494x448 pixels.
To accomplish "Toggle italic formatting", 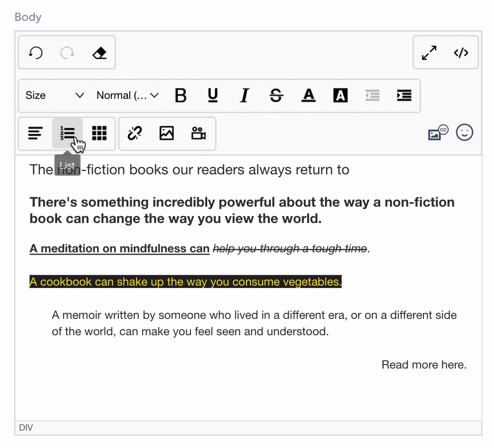I will click(x=245, y=95).
